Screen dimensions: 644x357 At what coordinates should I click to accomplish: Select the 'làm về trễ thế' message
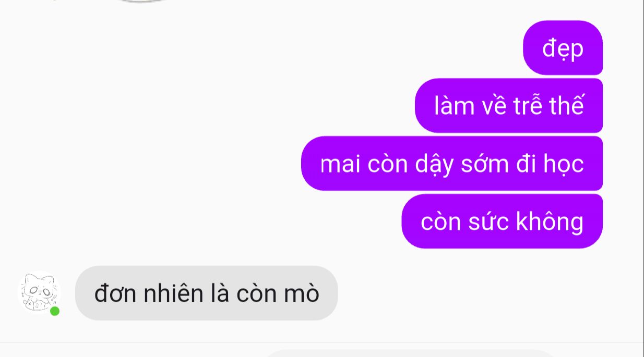click(509, 106)
